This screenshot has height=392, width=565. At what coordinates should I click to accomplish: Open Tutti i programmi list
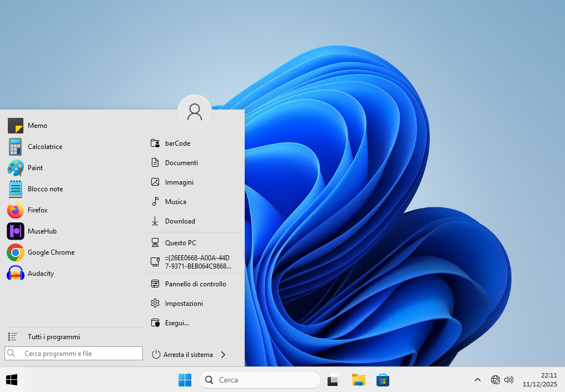coord(74,337)
